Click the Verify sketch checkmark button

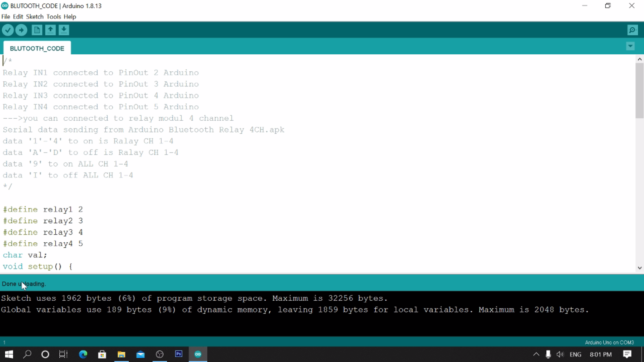pyautogui.click(x=8, y=30)
